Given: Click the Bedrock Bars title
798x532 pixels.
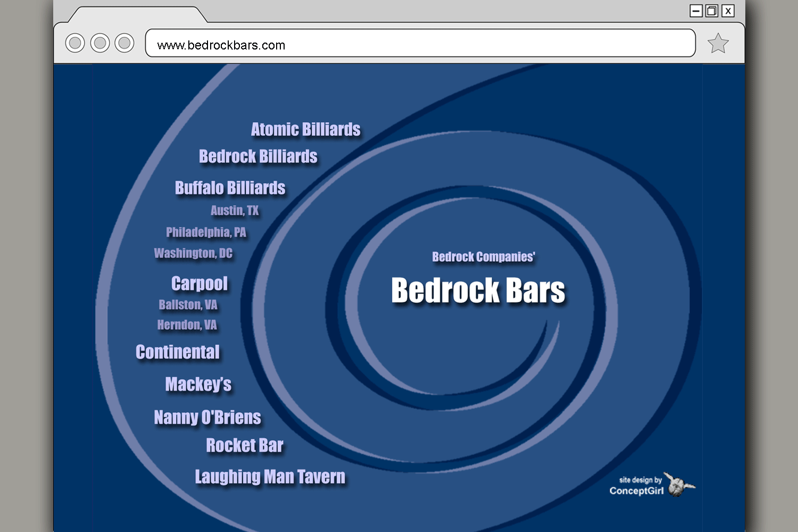Looking at the screenshot, I should (478, 290).
